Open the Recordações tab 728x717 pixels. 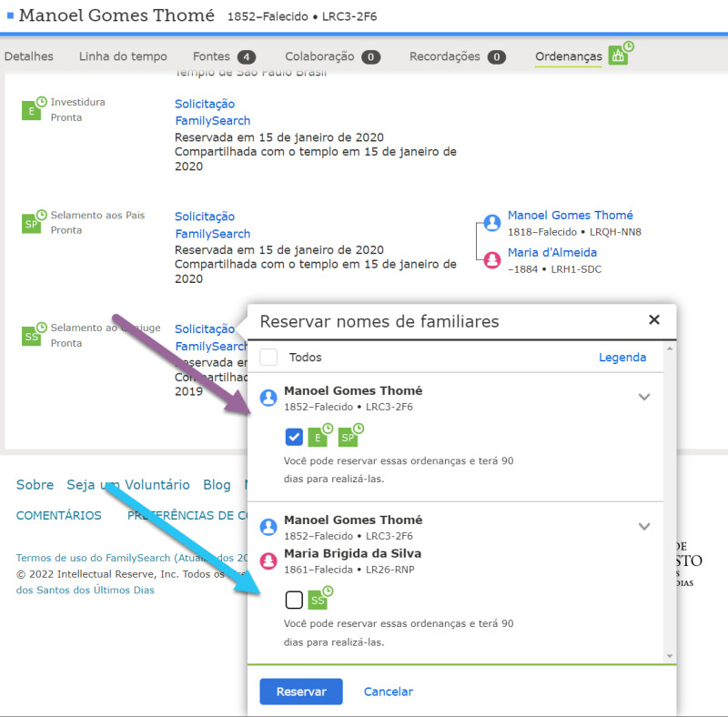tap(445, 56)
